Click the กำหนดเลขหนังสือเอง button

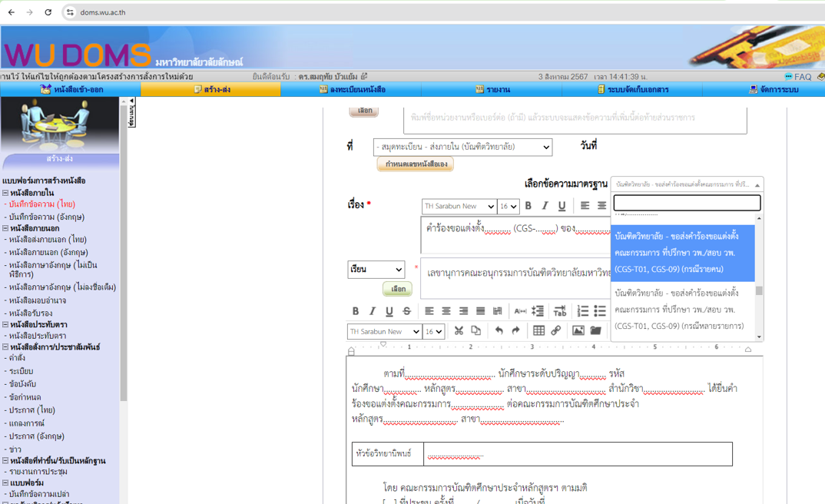[415, 164]
